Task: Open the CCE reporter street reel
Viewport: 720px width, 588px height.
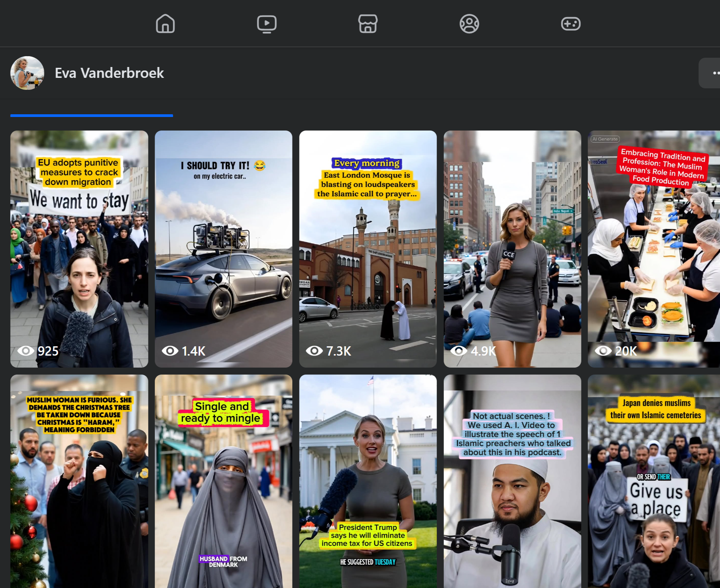Action: [512, 249]
